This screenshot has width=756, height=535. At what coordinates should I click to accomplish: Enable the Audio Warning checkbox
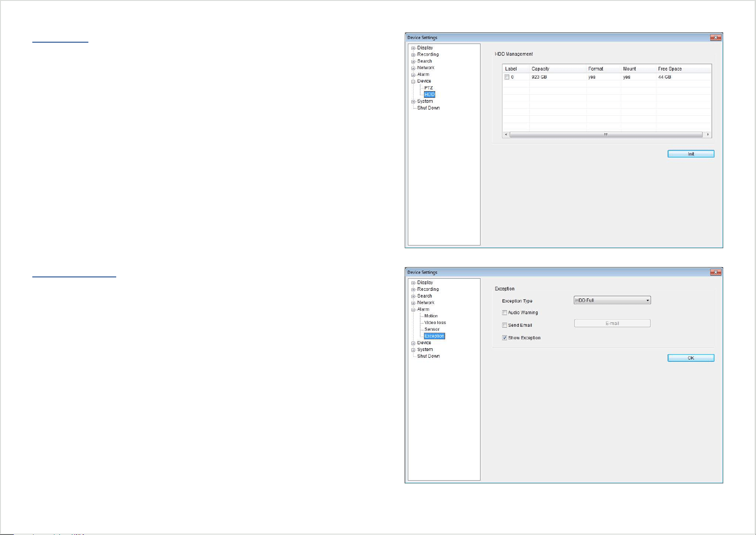(505, 313)
